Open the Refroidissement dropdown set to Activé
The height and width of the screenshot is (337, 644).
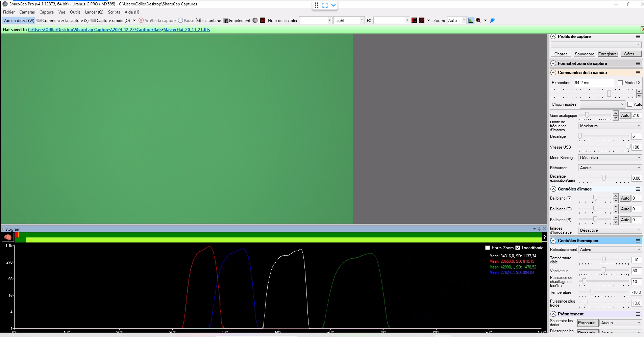click(x=610, y=250)
